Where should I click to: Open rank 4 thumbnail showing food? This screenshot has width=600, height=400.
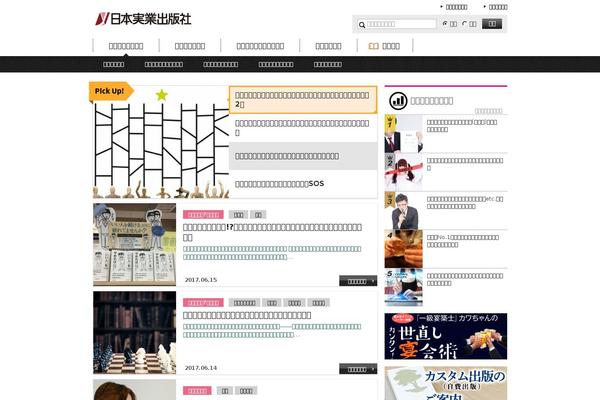(x=404, y=249)
